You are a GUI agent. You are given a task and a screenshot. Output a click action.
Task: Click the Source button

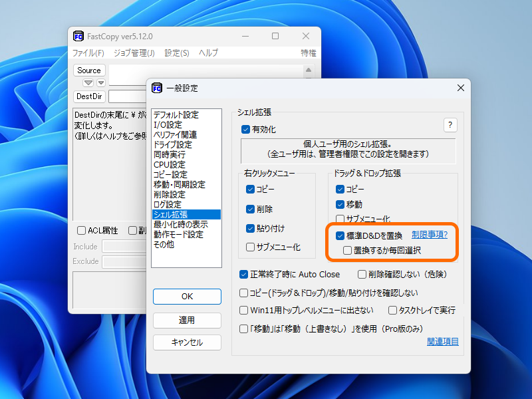(89, 70)
